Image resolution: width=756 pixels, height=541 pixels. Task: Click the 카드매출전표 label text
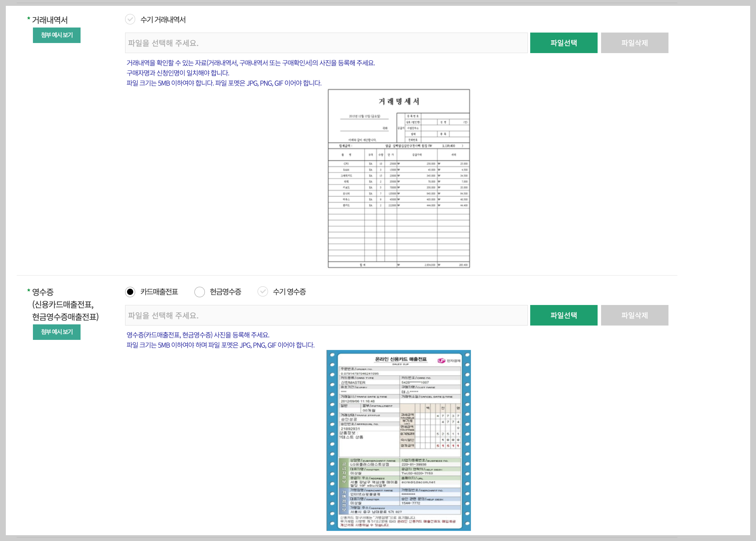pyautogui.click(x=159, y=292)
